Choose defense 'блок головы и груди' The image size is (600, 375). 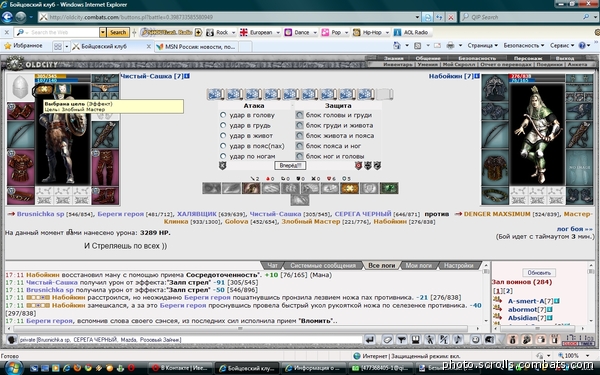coord(300,115)
